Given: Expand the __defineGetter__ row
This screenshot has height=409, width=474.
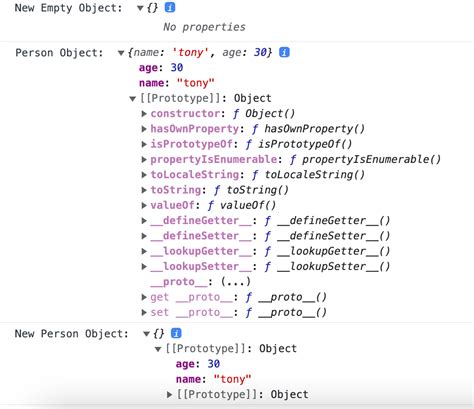Looking at the screenshot, I should click(x=144, y=221).
